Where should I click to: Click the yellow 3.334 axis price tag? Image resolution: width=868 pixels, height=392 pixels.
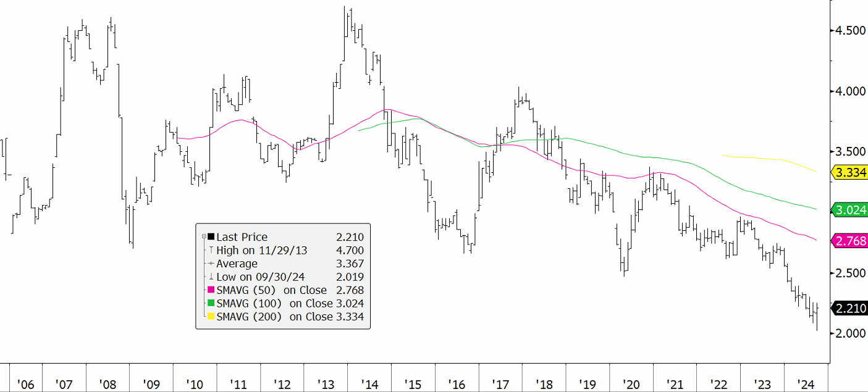click(850, 172)
